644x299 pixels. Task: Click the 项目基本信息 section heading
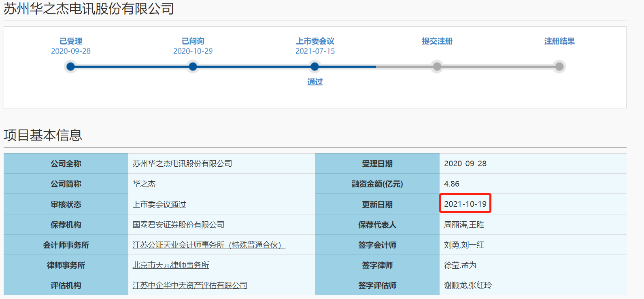[x=43, y=135]
